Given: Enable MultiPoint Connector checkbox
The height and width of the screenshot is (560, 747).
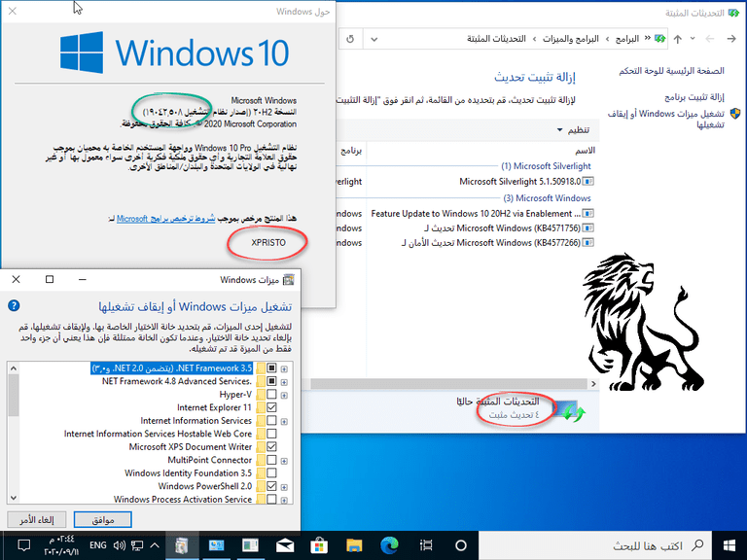Looking at the screenshot, I should pos(271,460).
